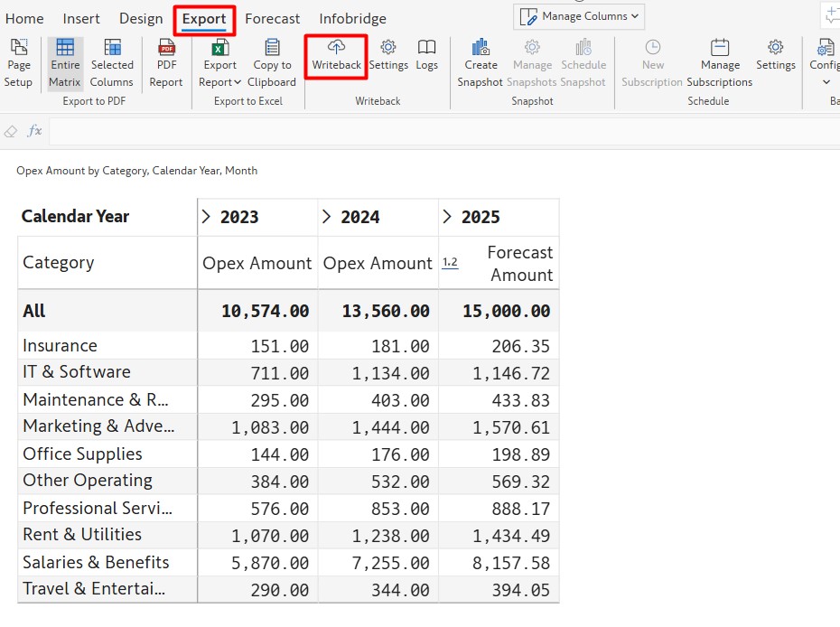Click the All row total 15,000.00
Viewport: 840px width, 627px height.
(x=506, y=312)
